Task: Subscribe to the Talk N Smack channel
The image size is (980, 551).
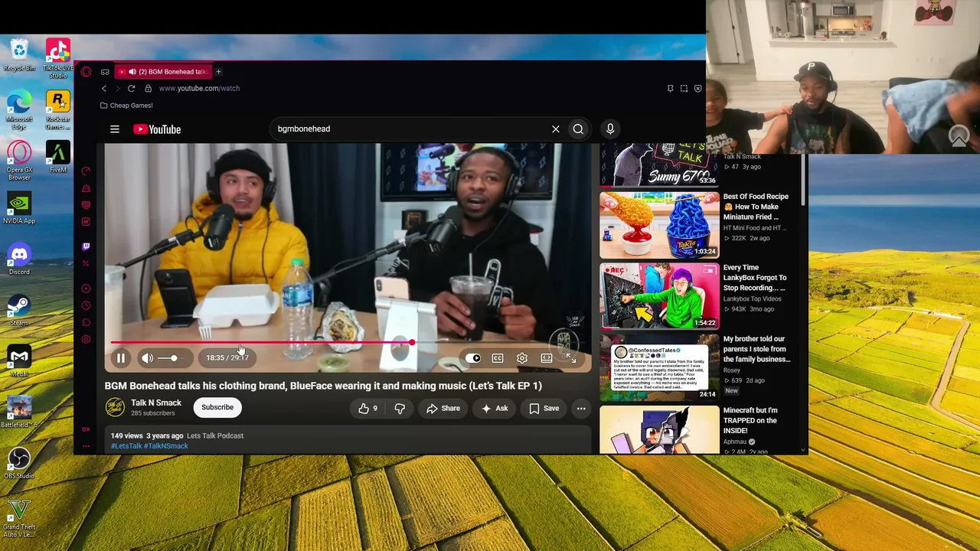Action: (217, 407)
